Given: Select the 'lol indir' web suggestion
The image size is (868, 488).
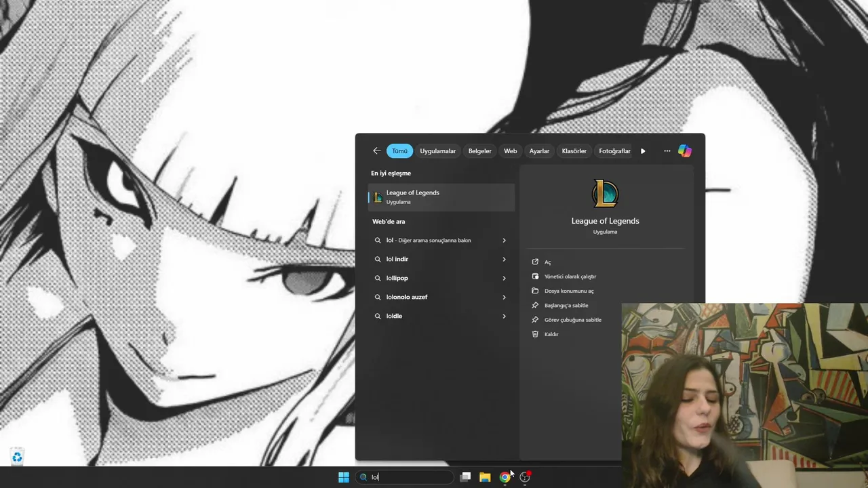Looking at the screenshot, I should (x=441, y=259).
